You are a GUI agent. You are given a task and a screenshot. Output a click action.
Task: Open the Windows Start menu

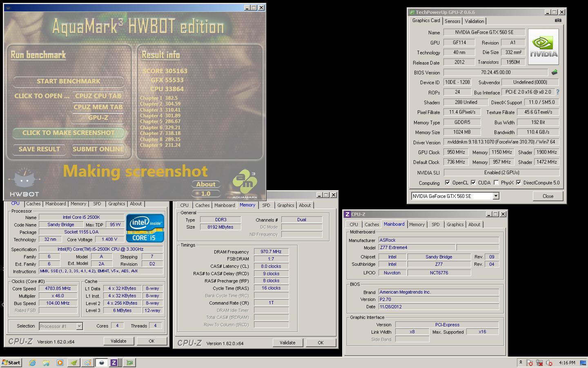point(11,363)
